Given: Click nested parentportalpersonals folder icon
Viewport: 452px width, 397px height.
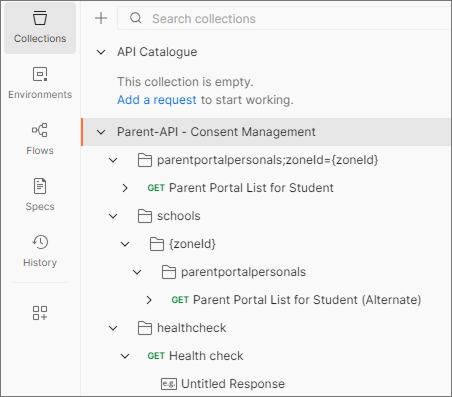Looking at the screenshot, I should pyautogui.click(x=169, y=272).
